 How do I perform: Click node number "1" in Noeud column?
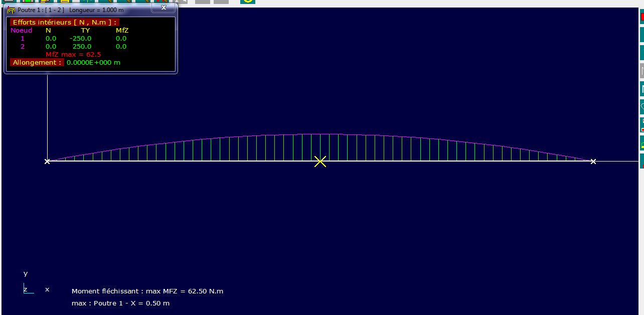pos(23,38)
